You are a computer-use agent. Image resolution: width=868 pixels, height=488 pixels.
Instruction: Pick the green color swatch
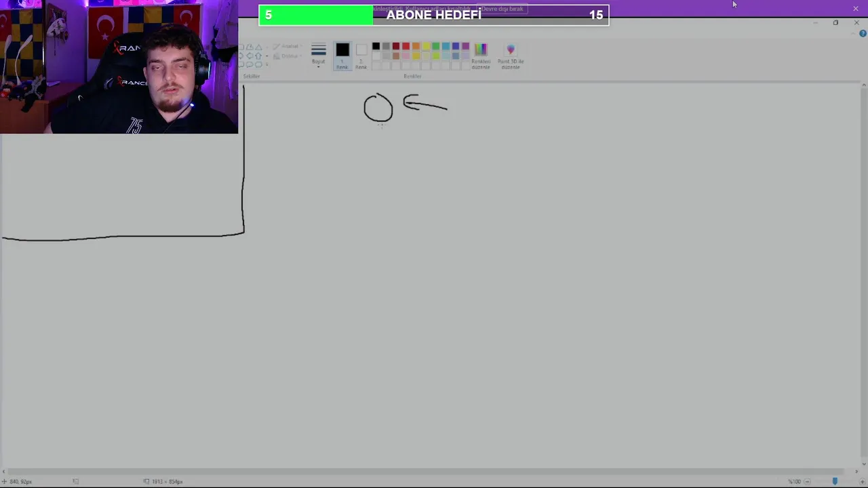(x=436, y=46)
